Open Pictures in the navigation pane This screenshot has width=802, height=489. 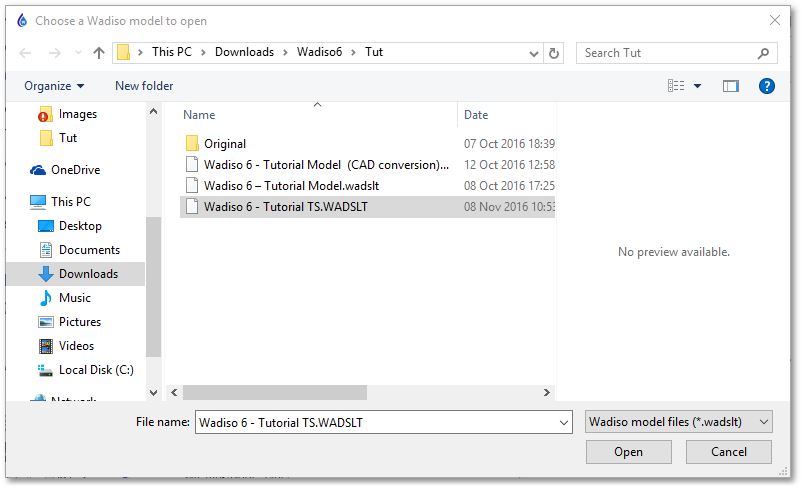click(80, 322)
